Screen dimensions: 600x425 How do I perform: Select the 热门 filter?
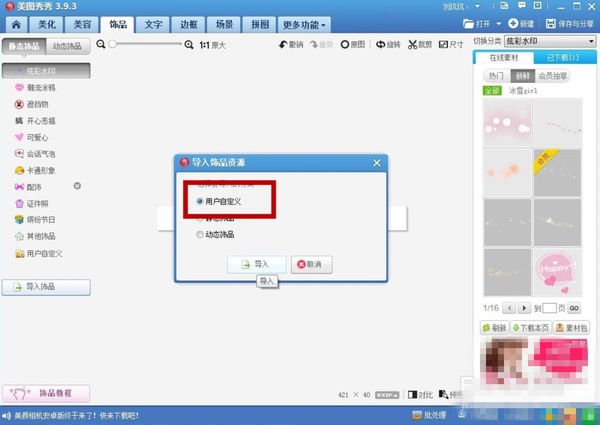497,76
